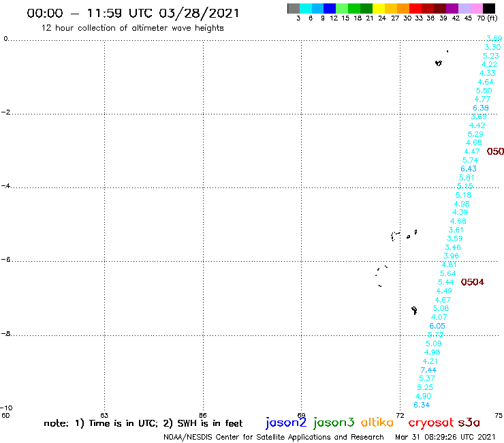Click the NOAA/NESDIS footer credit text

click(x=274, y=437)
